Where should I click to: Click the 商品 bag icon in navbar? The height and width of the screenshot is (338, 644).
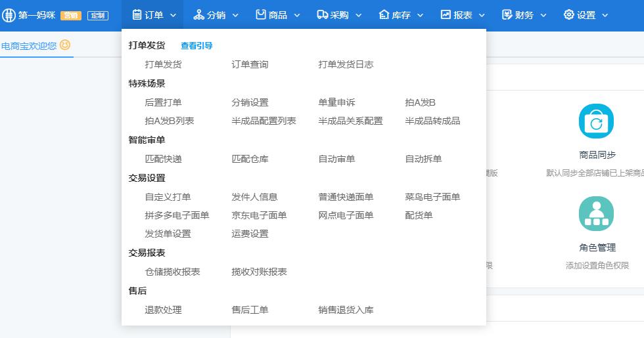261,14
